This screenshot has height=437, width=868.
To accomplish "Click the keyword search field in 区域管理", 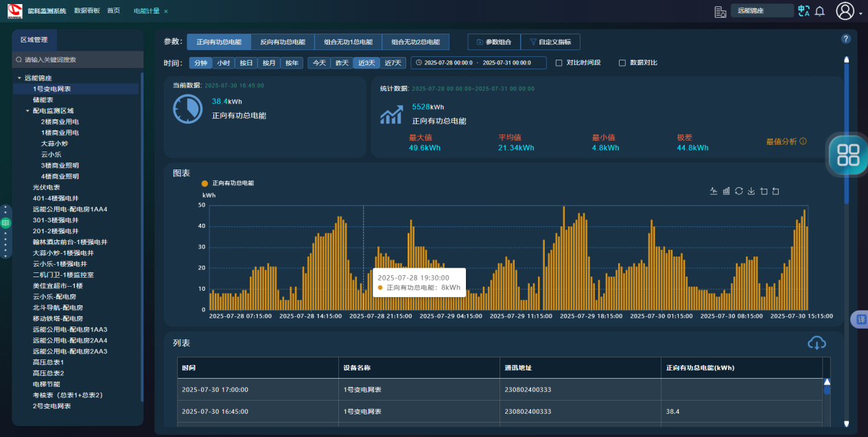I will tap(79, 60).
